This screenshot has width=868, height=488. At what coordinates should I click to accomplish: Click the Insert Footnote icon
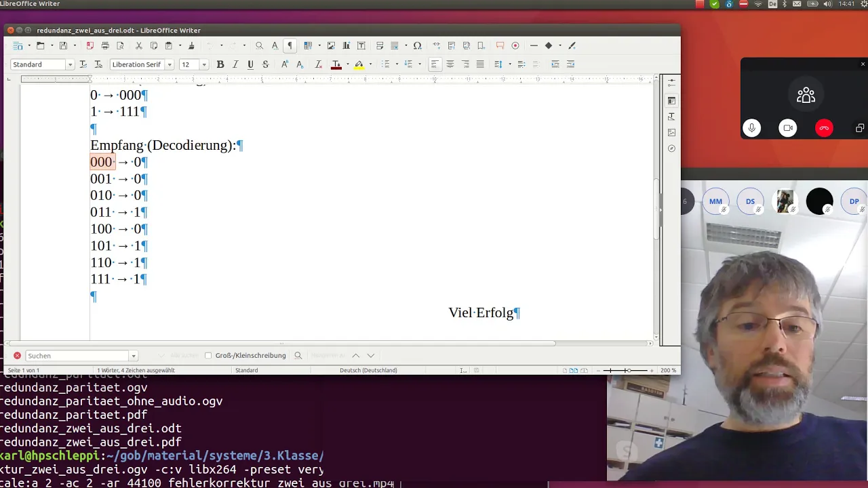pyautogui.click(x=451, y=45)
